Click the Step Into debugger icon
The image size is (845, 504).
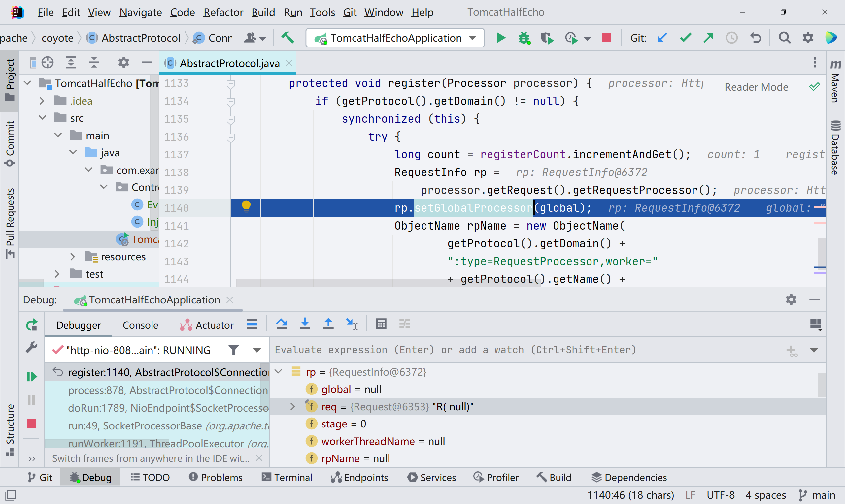305,324
